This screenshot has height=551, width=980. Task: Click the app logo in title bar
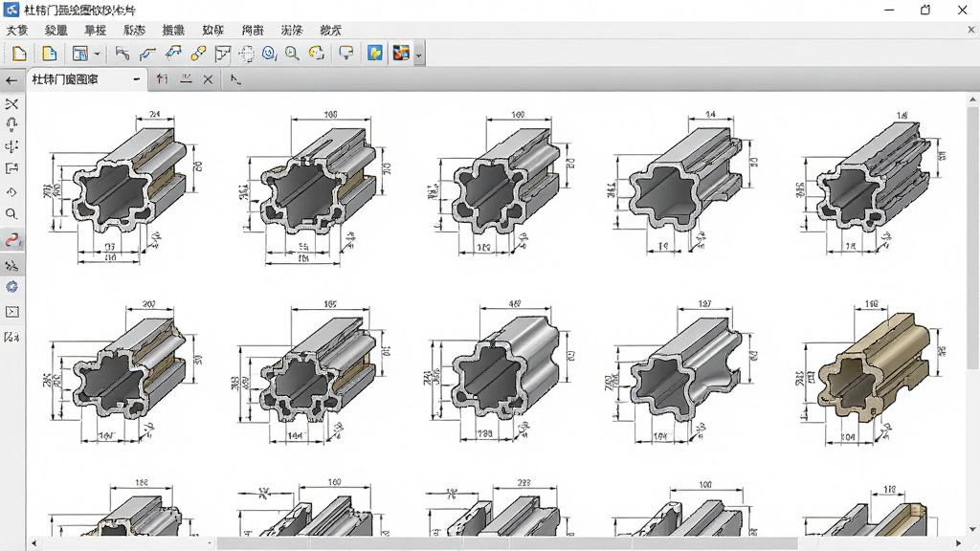11,10
